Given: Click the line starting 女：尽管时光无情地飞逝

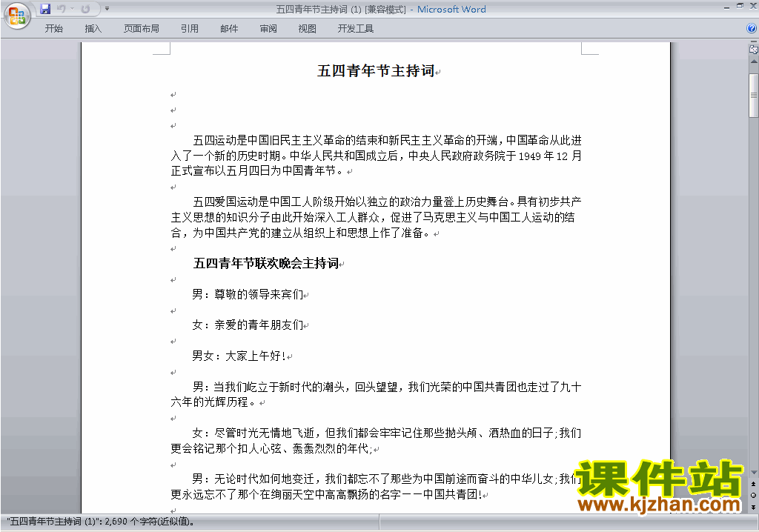Looking at the screenshot, I should [x=387, y=433].
